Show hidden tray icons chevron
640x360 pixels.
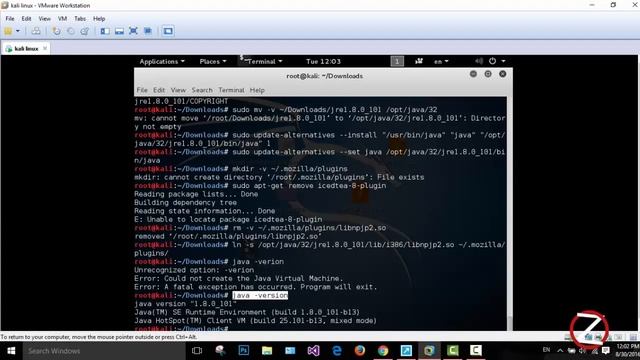click(x=560, y=351)
